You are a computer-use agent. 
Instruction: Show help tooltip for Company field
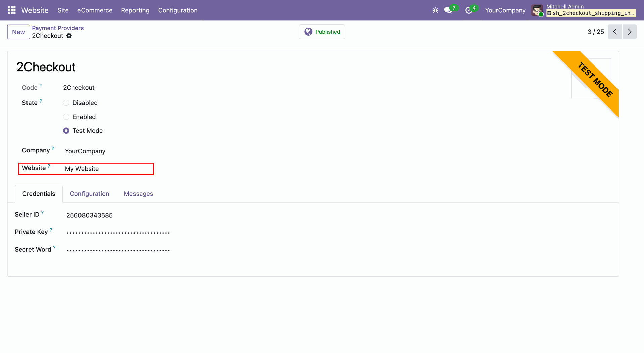click(53, 148)
